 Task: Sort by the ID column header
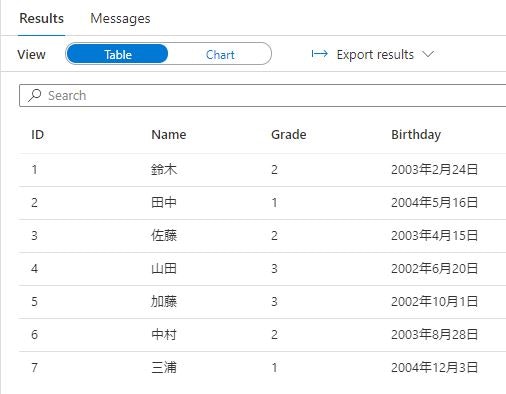coord(37,135)
